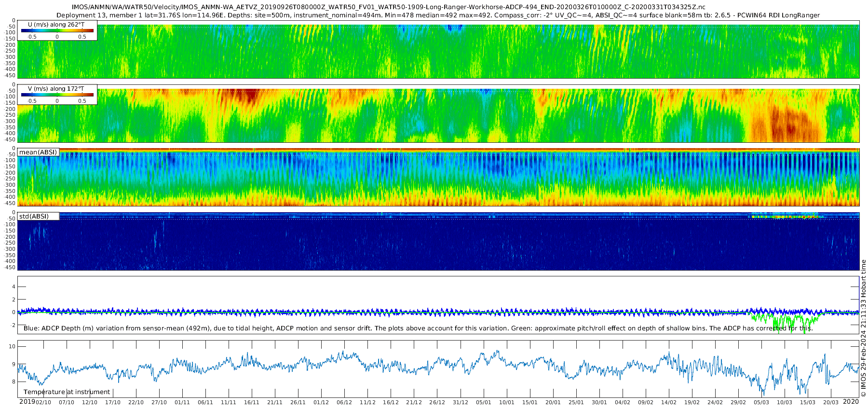
Task: Click the 10/03 date tick label
Action: point(785,402)
